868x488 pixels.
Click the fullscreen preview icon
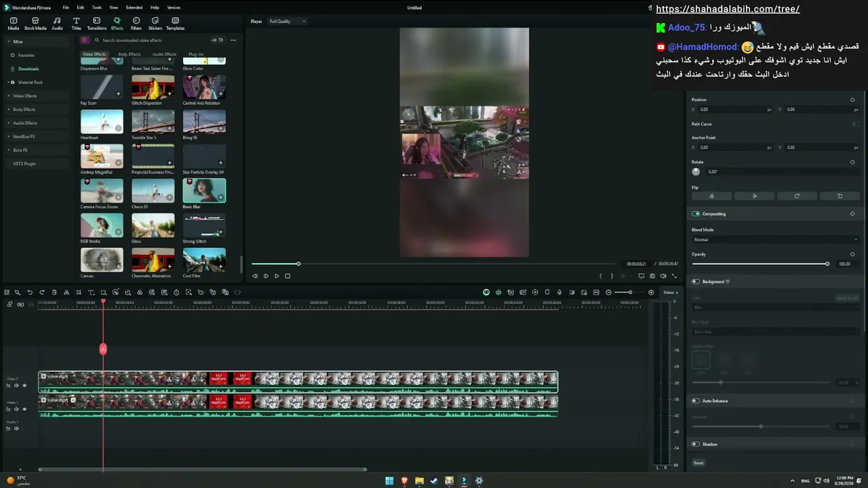pos(674,276)
